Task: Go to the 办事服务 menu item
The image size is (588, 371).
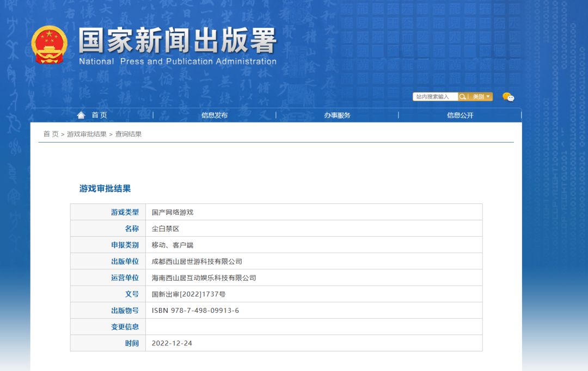Action: (x=337, y=115)
